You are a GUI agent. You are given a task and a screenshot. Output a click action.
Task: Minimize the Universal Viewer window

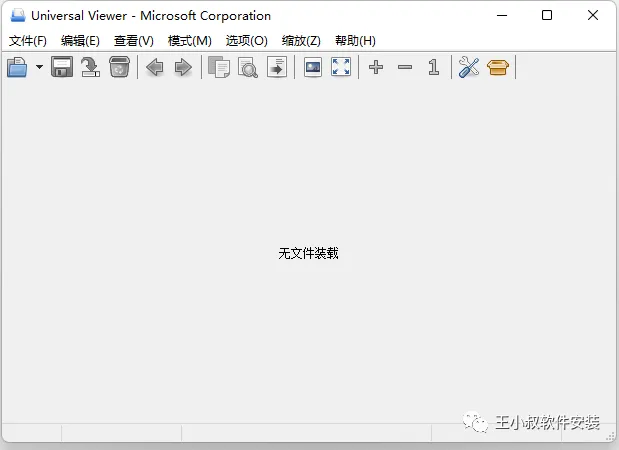tap(502, 15)
